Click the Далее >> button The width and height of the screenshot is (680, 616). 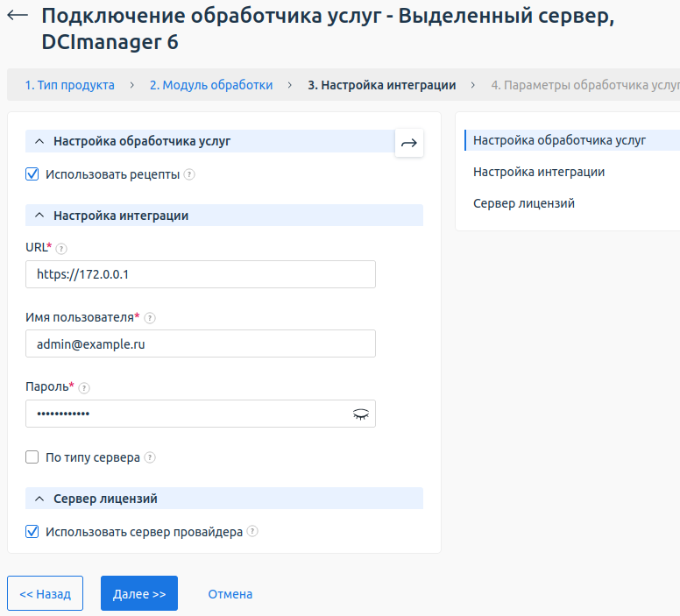[x=139, y=593]
